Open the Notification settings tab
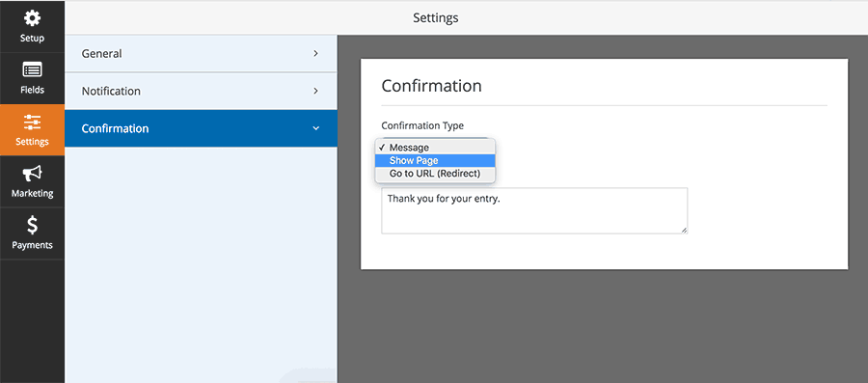 click(x=201, y=91)
